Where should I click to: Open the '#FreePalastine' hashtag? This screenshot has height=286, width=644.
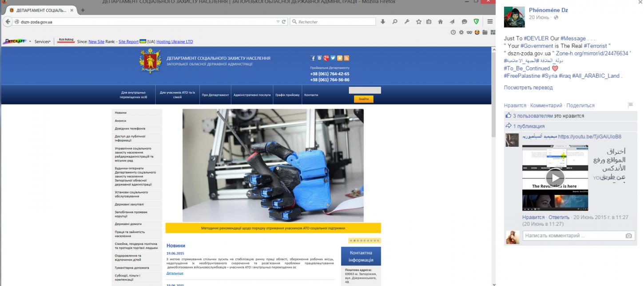click(522, 76)
